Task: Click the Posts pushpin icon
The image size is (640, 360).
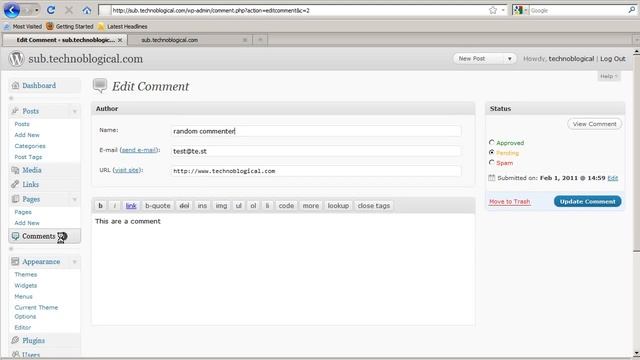Action: tap(16, 111)
